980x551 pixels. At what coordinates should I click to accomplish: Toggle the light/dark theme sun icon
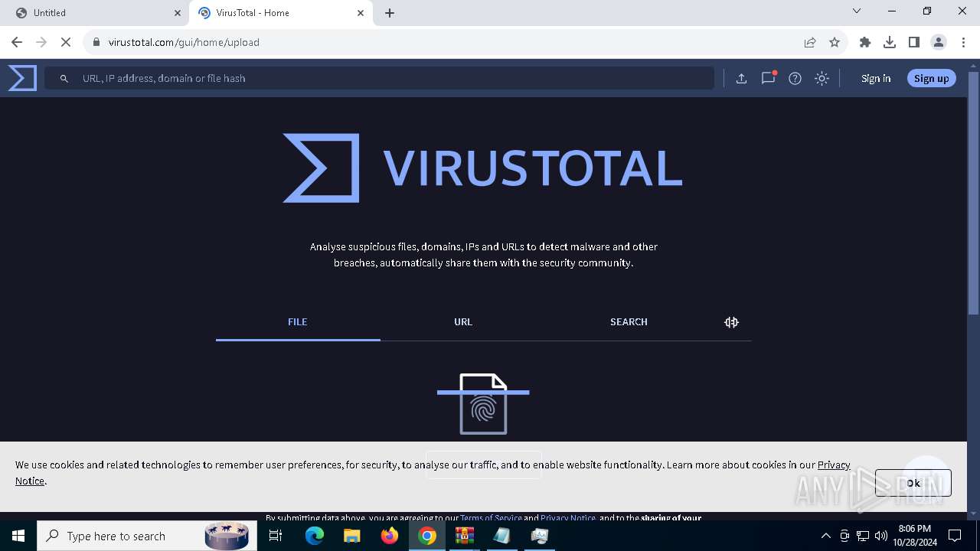point(822,78)
